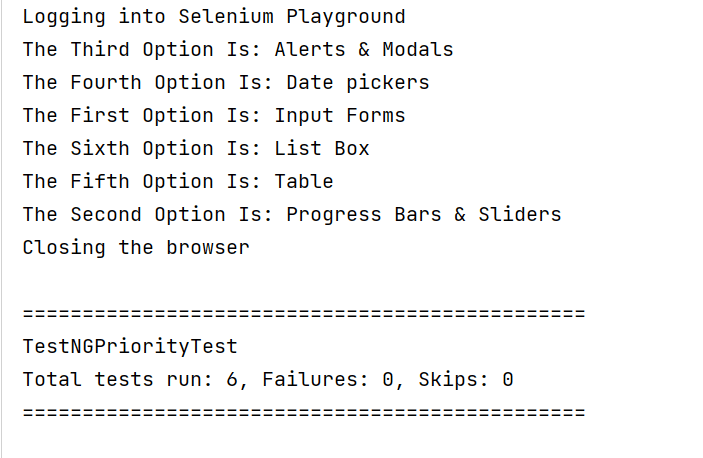Select the "Input Forms" text
Viewport: 703px width, 458px height.
click(x=340, y=116)
